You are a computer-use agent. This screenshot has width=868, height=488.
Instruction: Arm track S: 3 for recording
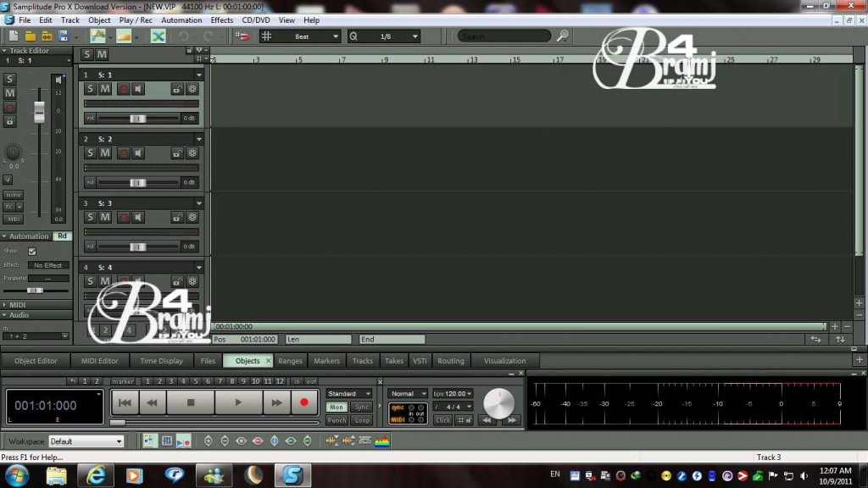tap(124, 217)
